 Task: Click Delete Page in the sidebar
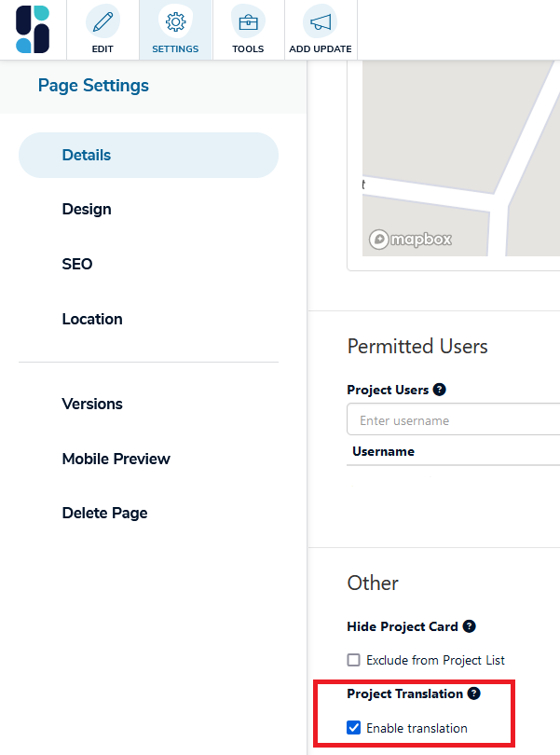tap(104, 513)
